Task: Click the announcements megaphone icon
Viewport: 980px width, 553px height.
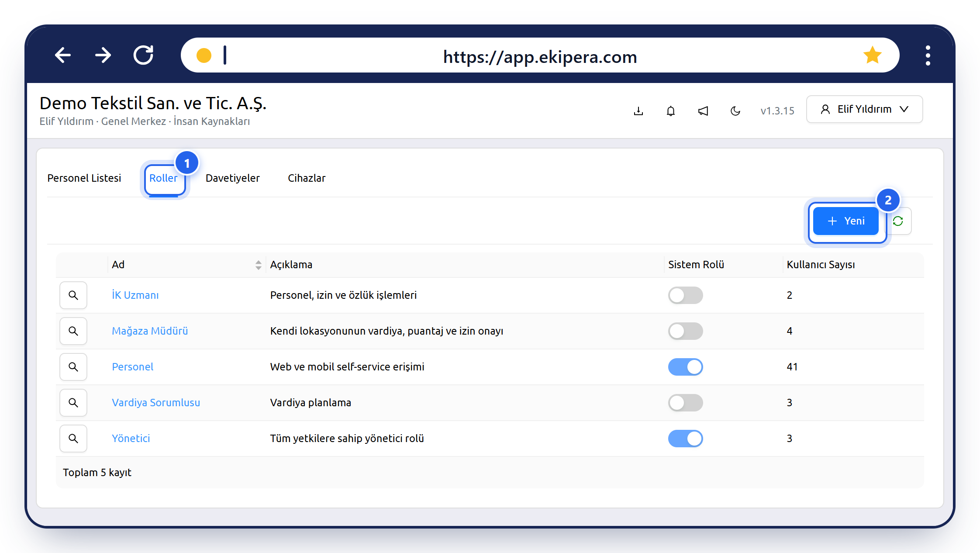Action: [703, 111]
